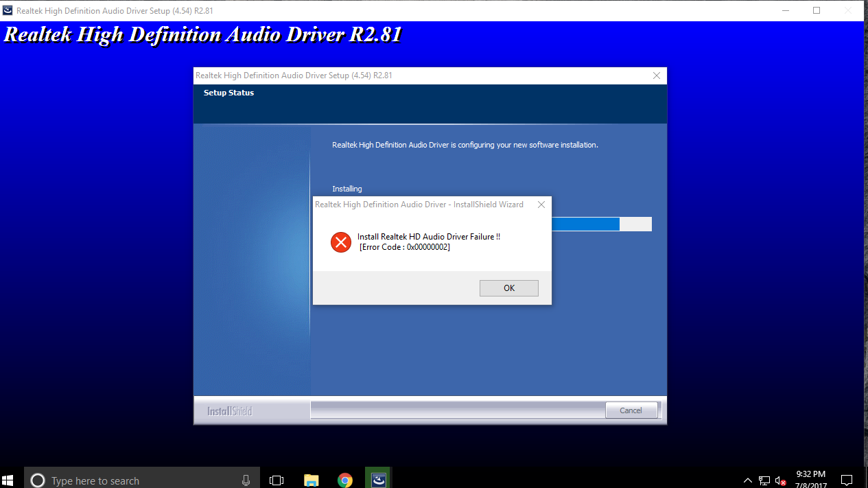Screen dimensions: 868x488
Task: Click the muted volume tray icon
Action: pos(780,480)
